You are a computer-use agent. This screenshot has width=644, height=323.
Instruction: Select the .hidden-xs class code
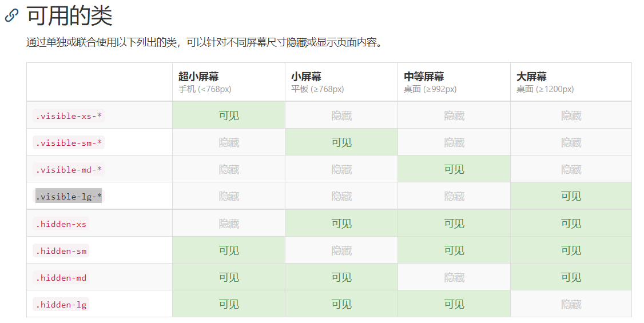[x=61, y=224]
